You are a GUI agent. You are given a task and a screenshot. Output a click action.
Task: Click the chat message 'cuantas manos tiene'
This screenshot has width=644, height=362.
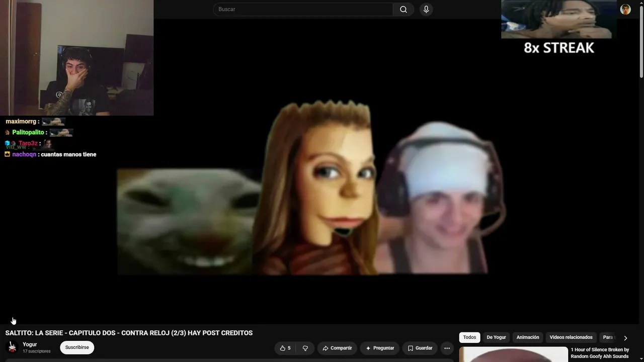point(68,154)
